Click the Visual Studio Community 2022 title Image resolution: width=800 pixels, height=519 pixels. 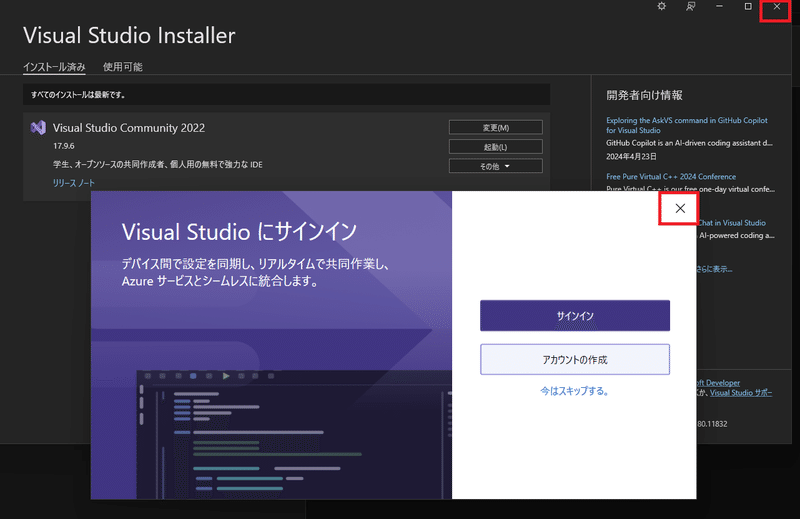click(129, 128)
